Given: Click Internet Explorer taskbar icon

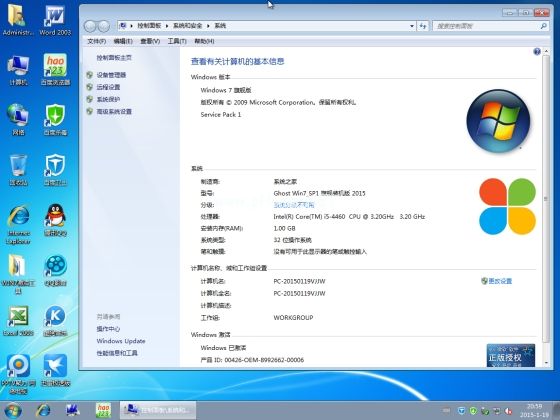Looking at the screenshot, I should [x=43, y=410].
